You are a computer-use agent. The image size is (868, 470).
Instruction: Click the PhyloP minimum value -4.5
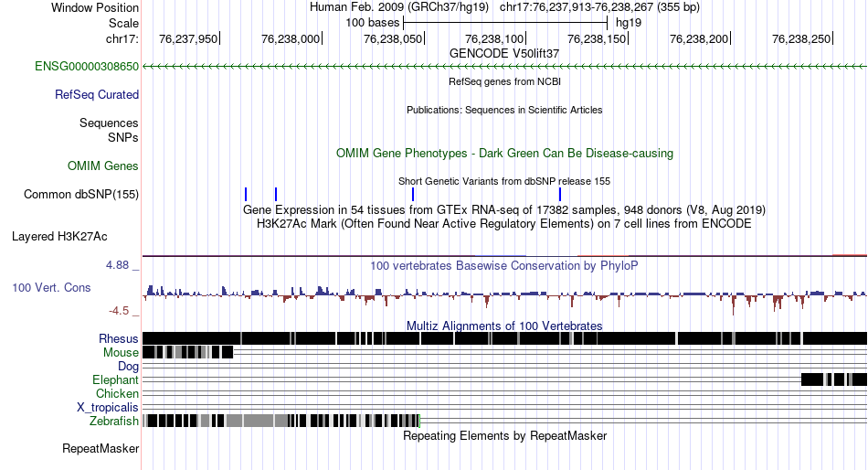tap(119, 311)
